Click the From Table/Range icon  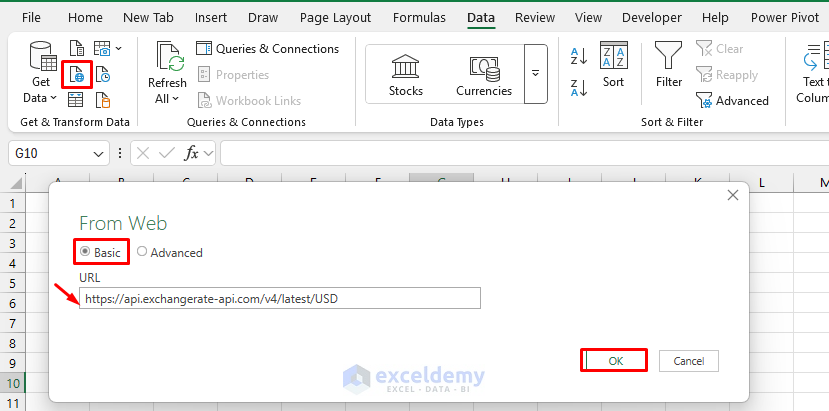pos(76,99)
